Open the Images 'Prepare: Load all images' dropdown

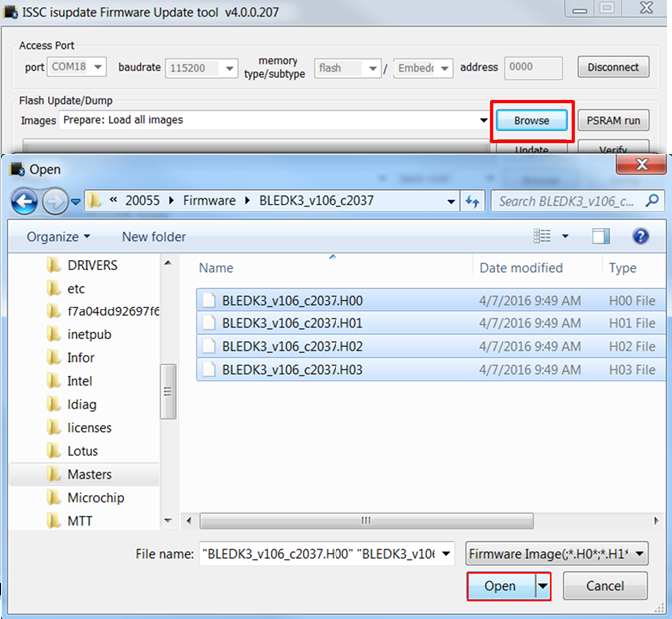pyautogui.click(x=275, y=120)
